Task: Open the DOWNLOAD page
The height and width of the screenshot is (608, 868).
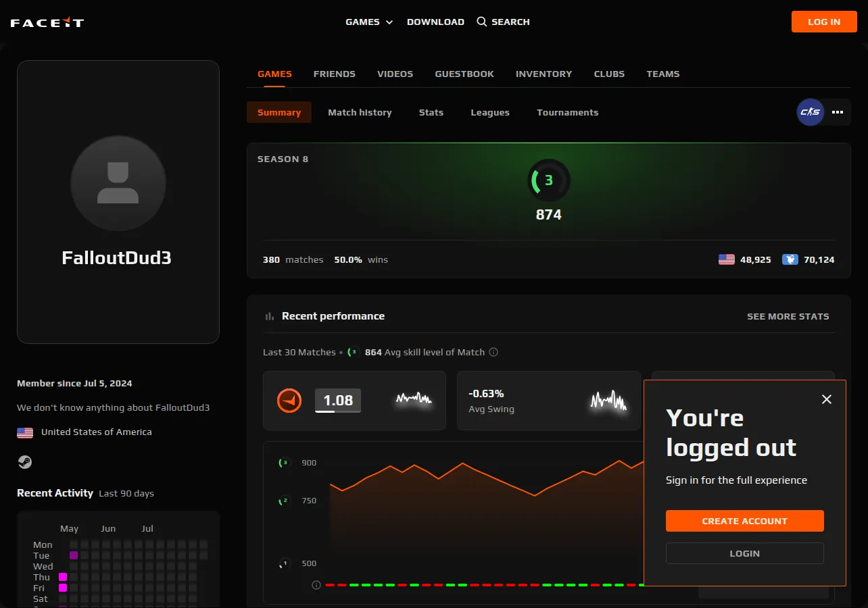Action: click(435, 22)
